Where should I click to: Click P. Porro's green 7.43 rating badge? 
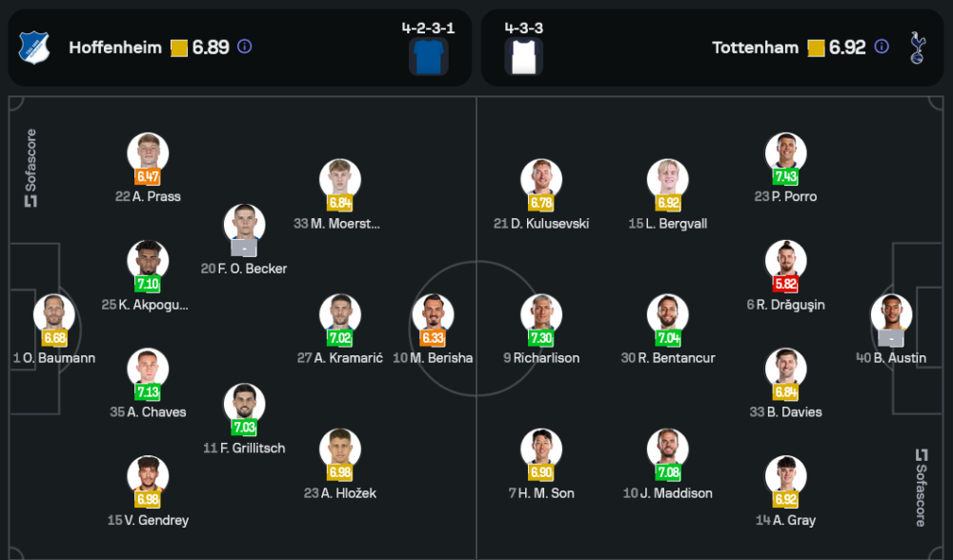[x=786, y=176]
